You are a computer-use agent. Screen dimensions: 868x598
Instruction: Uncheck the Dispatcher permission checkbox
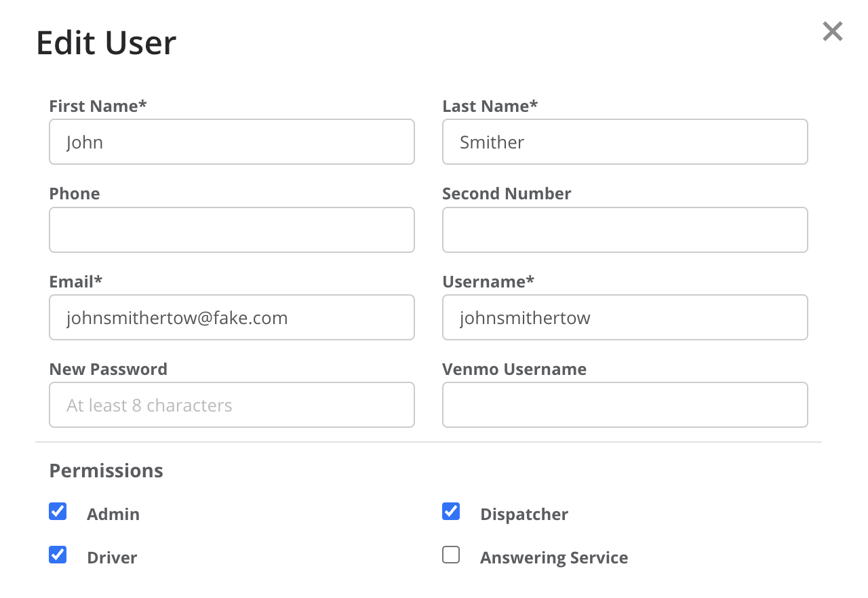point(451,511)
